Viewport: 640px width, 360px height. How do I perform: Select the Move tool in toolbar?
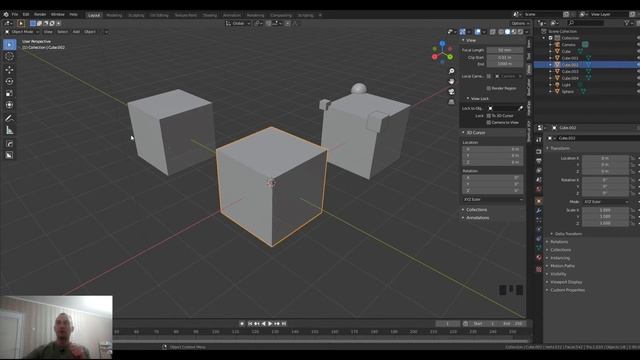[9, 69]
